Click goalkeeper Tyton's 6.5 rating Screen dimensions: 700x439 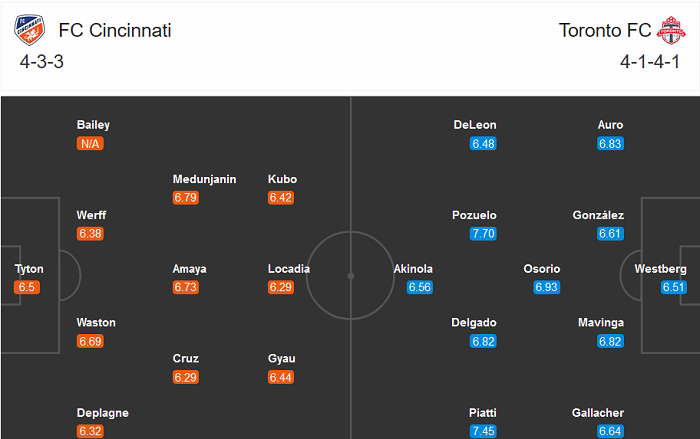26,288
